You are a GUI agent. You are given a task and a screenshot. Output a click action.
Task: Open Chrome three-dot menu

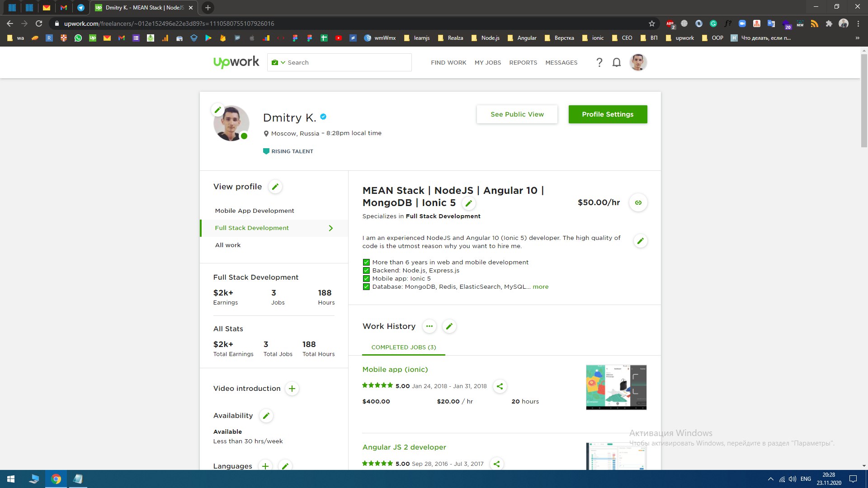(858, 23)
